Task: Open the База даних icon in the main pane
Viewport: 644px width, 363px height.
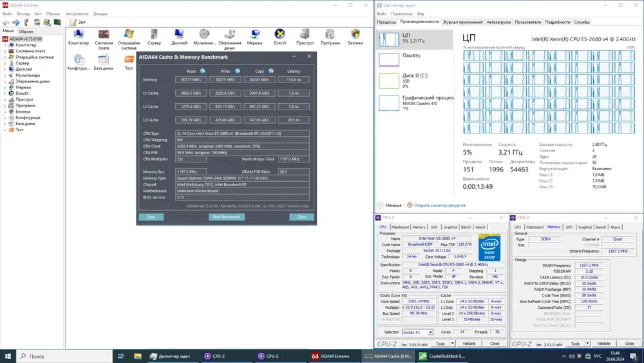Action: 103,59
